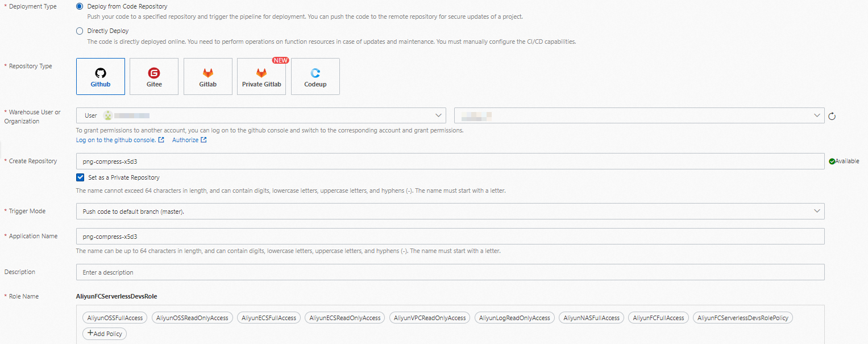Select the Gitlab repository type

[207, 76]
